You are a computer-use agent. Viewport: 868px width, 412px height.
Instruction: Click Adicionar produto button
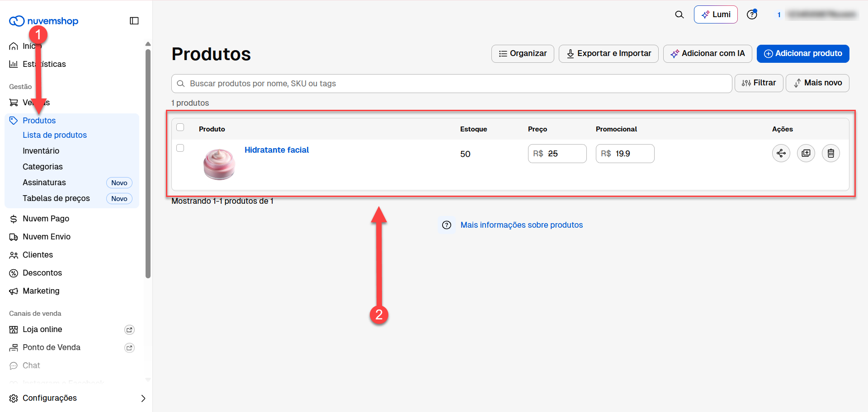[803, 54]
